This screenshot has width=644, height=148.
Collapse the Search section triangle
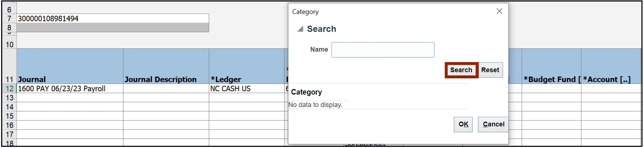[x=300, y=29]
